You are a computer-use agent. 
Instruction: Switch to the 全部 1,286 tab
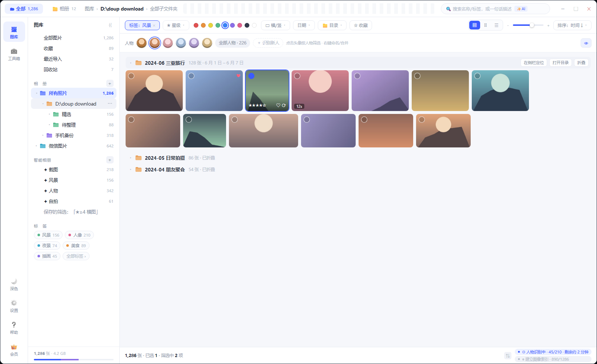[24, 9]
